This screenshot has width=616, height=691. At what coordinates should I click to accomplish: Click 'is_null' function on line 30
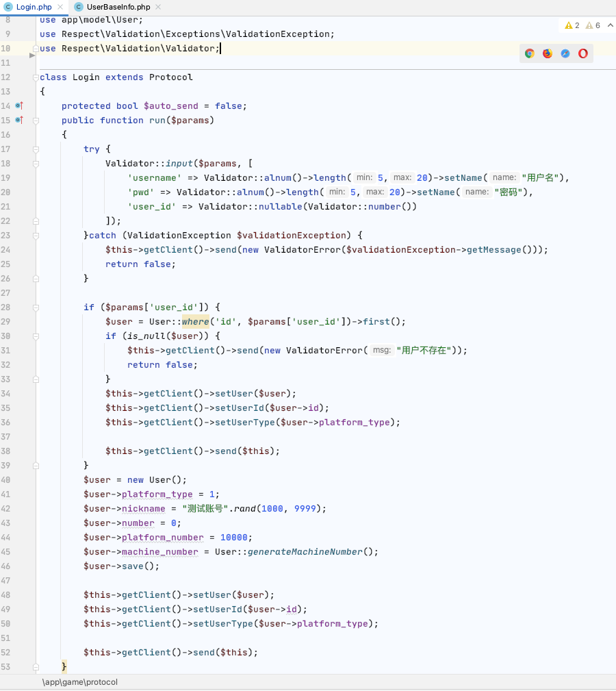[146, 336]
